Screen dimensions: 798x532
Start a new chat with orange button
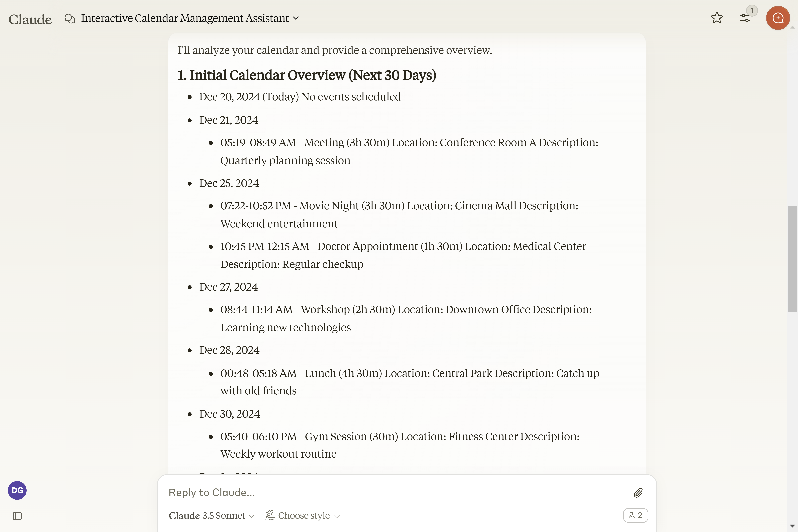(x=777, y=18)
